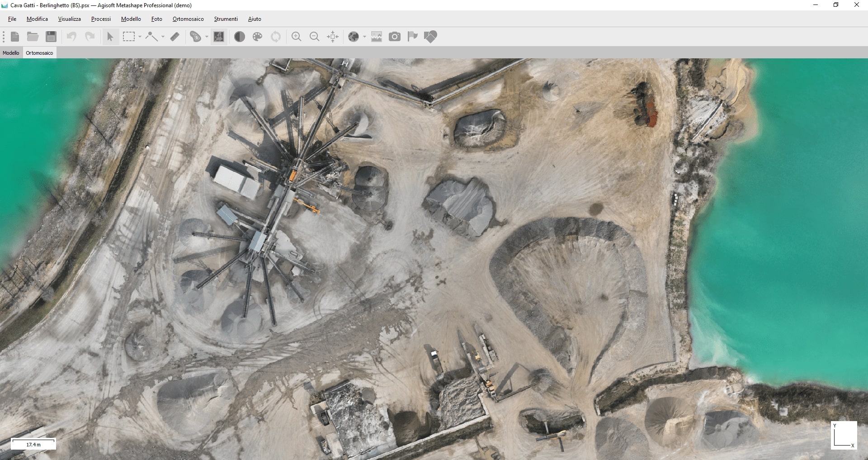This screenshot has height=460, width=868.
Task: Click the color palette icon
Action: pyautogui.click(x=258, y=37)
